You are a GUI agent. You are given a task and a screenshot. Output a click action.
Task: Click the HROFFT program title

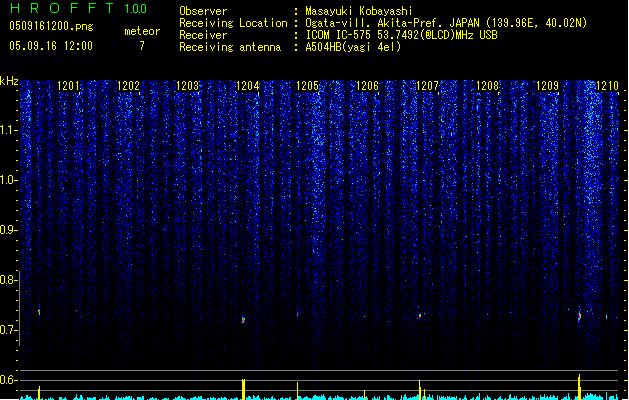(x=62, y=8)
